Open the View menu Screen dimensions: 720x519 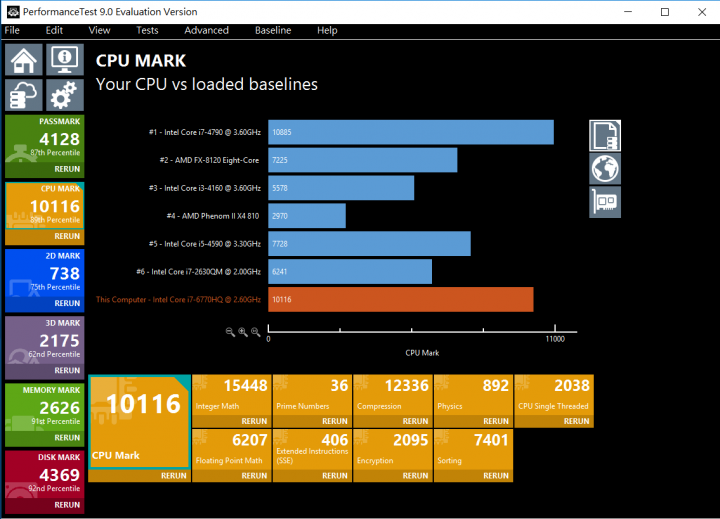point(99,30)
